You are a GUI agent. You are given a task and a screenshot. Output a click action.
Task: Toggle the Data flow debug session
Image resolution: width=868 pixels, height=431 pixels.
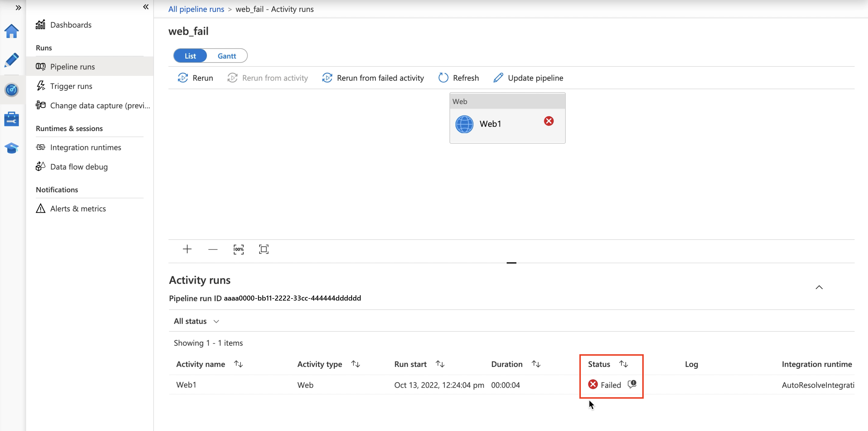pos(79,166)
